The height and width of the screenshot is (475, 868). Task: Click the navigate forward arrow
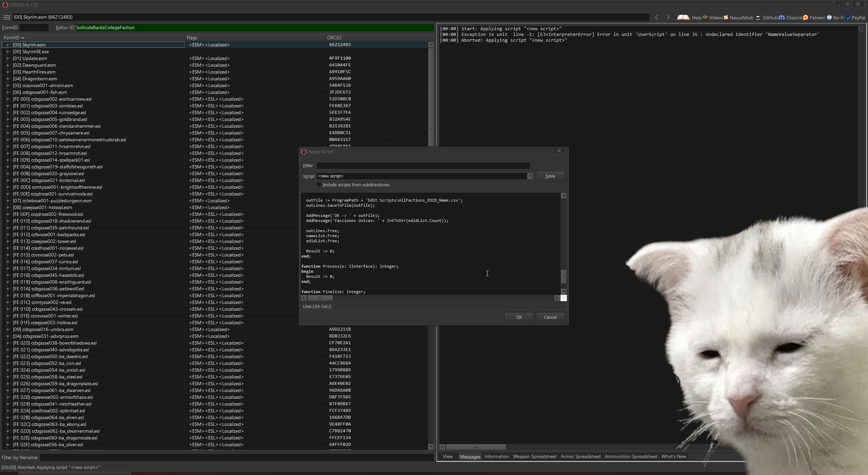pos(668,17)
